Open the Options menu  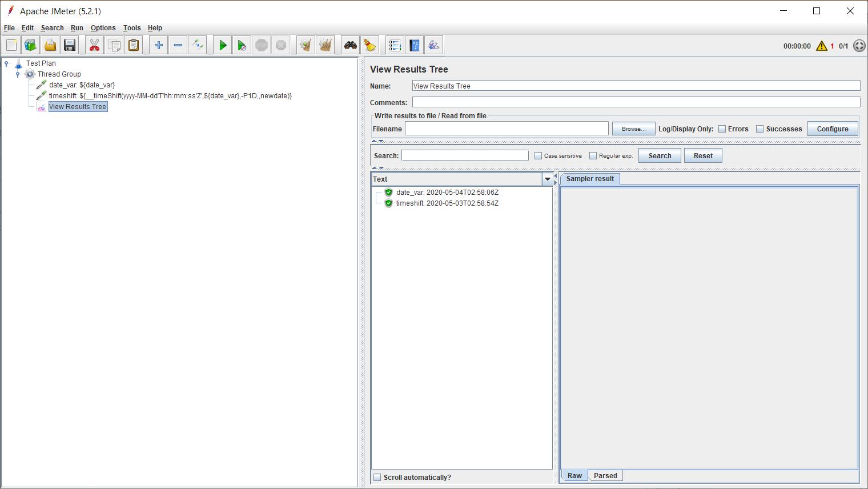[103, 28]
